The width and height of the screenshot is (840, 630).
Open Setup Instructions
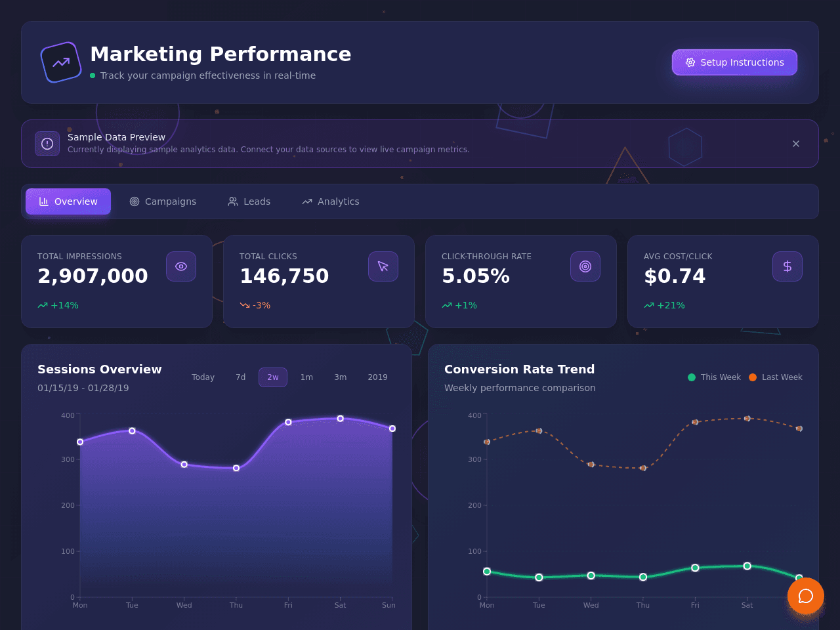[x=734, y=62]
